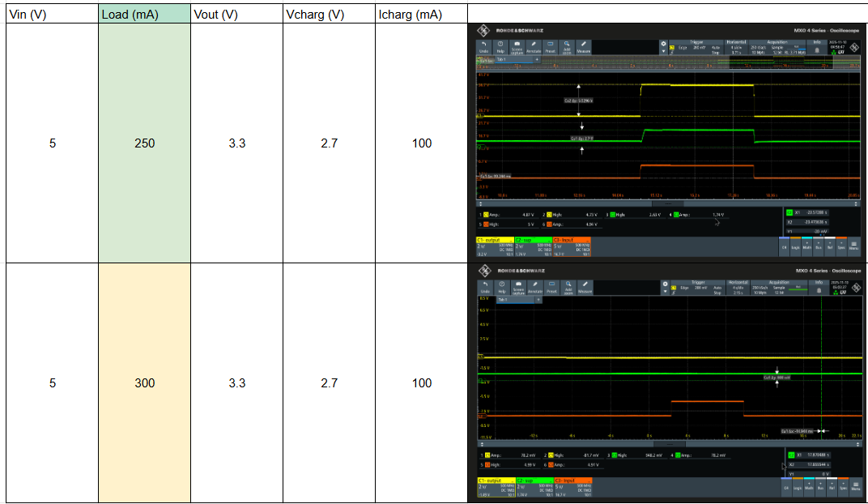The width and height of the screenshot is (868, 504).
Task: Click Help icon in upper oscilloscope toolbar
Action: 500,47
